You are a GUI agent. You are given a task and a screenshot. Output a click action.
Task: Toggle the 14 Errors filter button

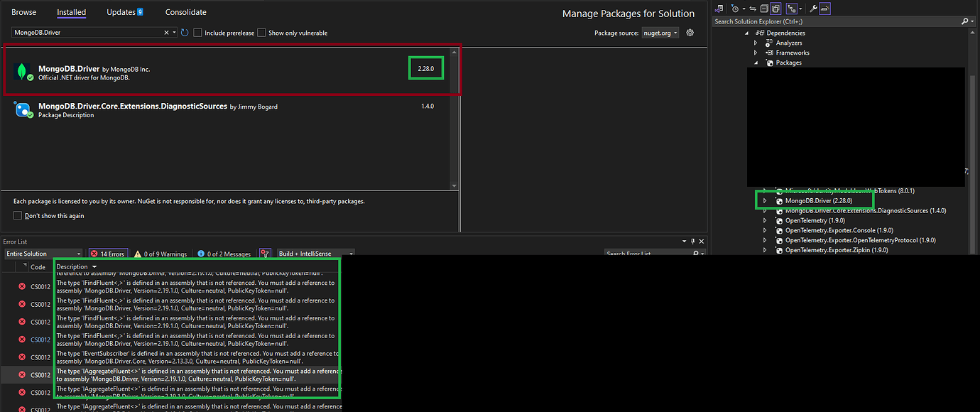coord(107,253)
